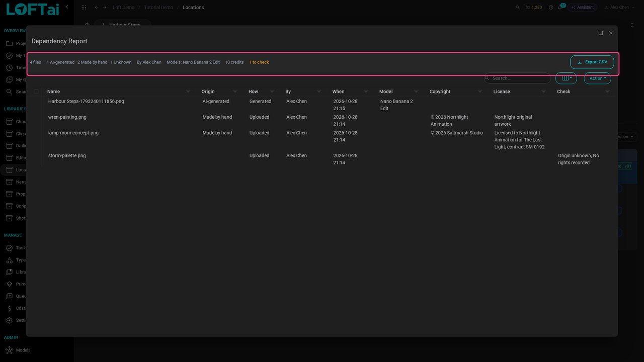Screen dimensions: 644x362
Task: Toggle the select-all checkbox in table header
Action: click(36, 92)
